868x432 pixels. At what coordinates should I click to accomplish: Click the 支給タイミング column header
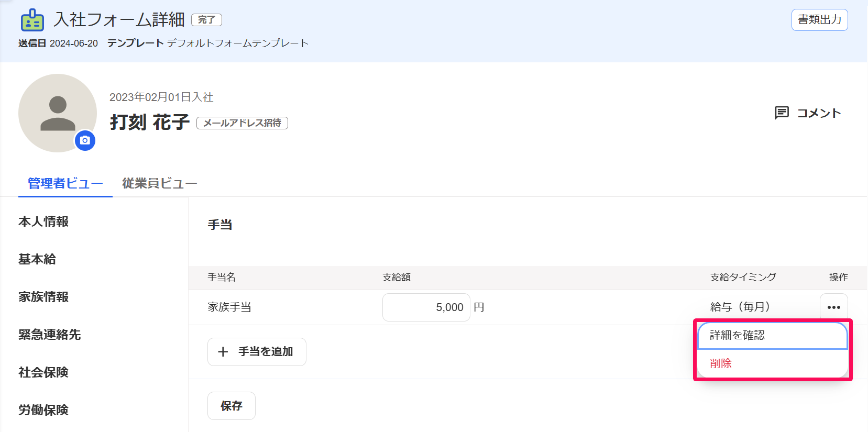tap(743, 278)
